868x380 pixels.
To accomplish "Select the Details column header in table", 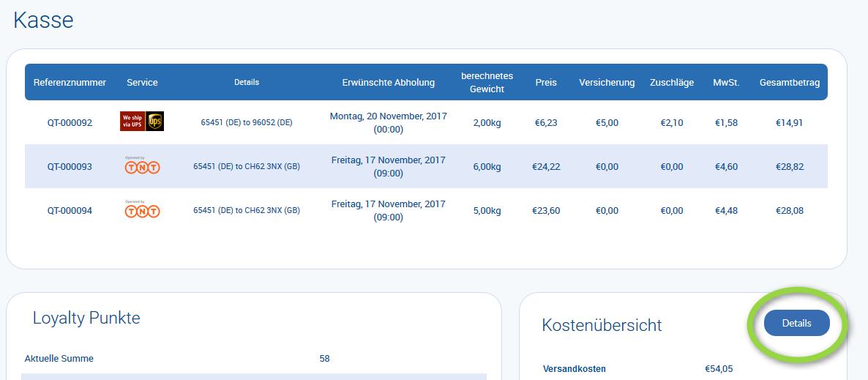I will tap(247, 82).
